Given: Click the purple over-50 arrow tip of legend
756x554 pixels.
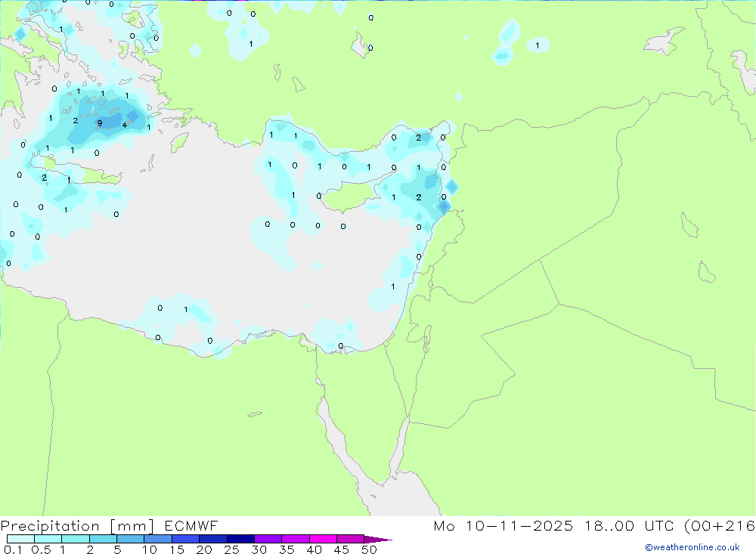Looking at the screenshot, I should click(378, 540).
